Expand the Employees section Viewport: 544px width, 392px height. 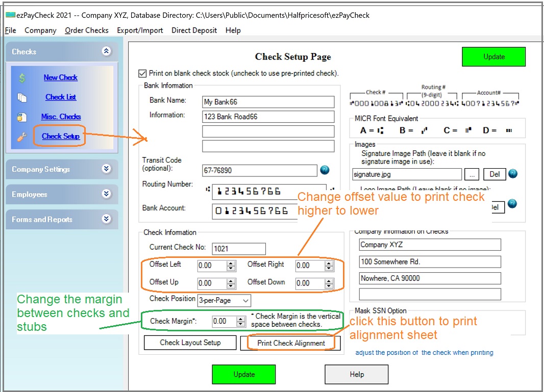pyautogui.click(x=107, y=194)
